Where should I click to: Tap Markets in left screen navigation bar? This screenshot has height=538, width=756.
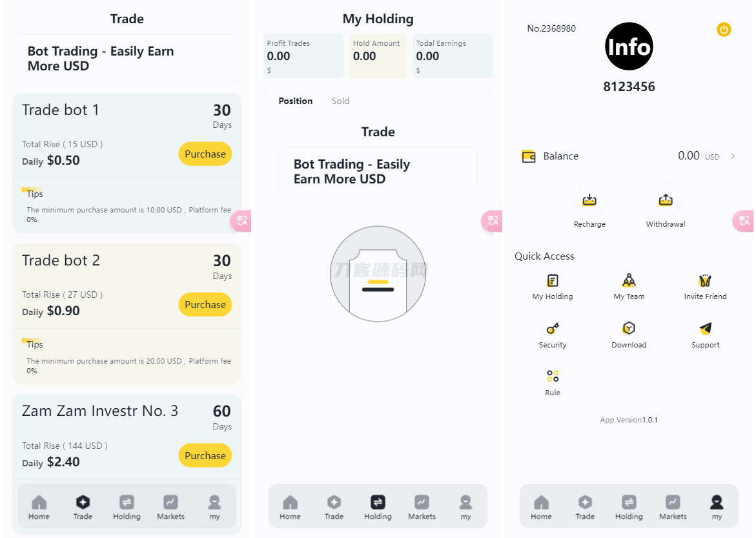point(170,507)
